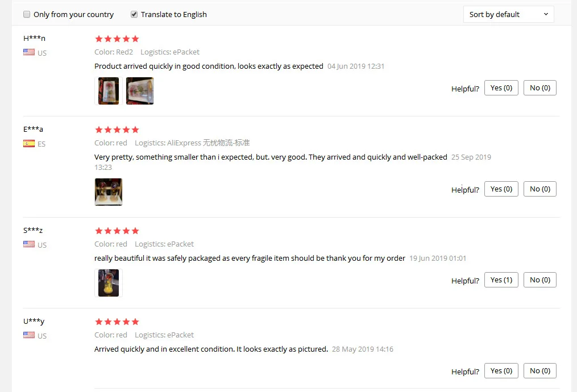
Task: Check the Only from your country box
Action: click(x=27, y=14)
